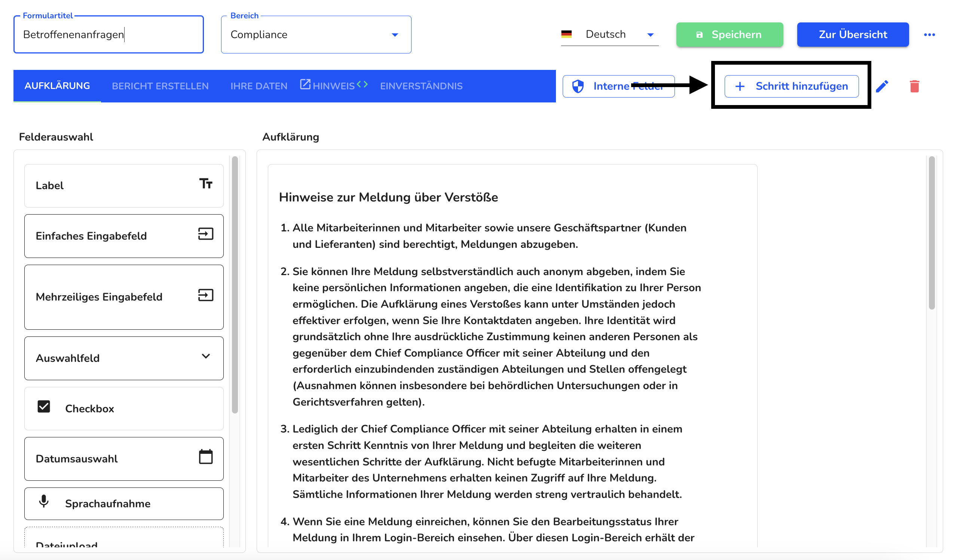Open the Deutsch language dropdown
954x560 pixels.
tap(609, 34)
